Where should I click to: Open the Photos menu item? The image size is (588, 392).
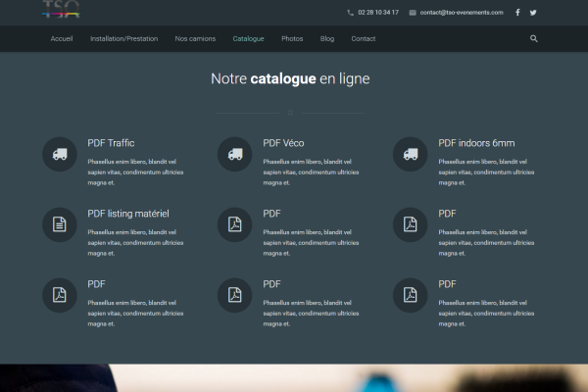(x=292, y=38)
